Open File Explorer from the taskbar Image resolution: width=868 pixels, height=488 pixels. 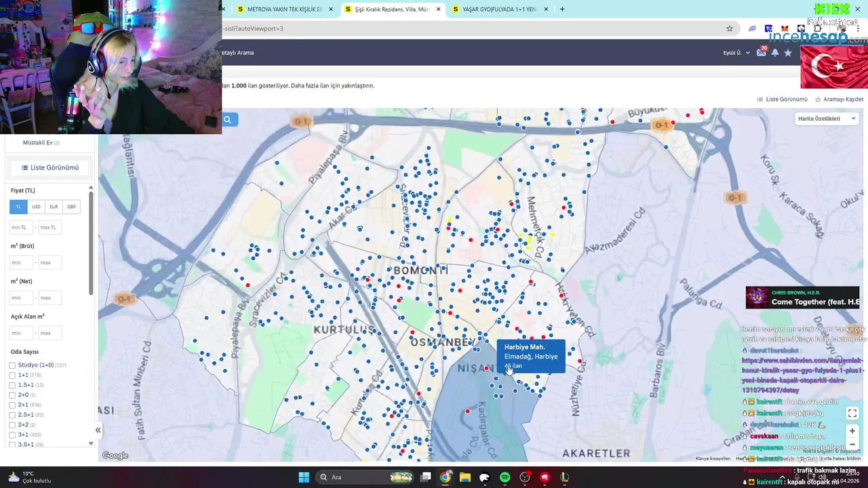[465, 477]
